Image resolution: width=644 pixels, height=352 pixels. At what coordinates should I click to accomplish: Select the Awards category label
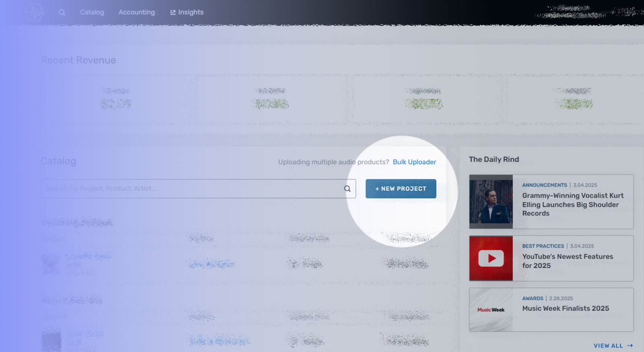coord(533,298)
